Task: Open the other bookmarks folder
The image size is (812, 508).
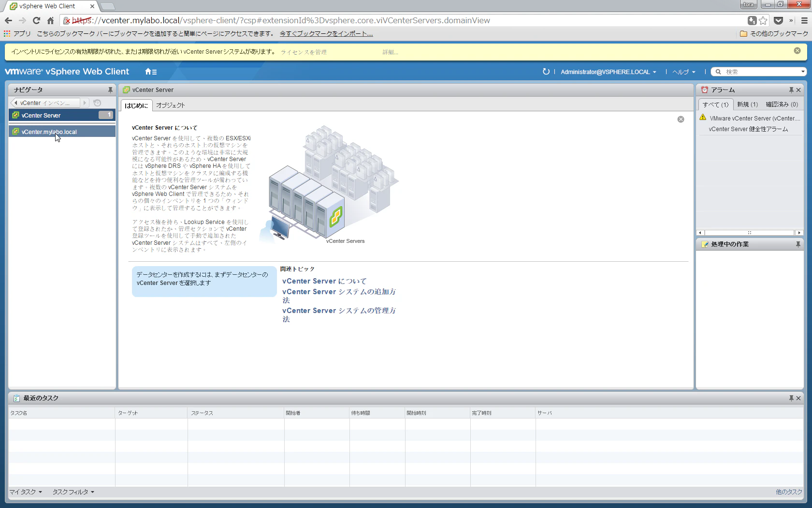Action: 774,33
